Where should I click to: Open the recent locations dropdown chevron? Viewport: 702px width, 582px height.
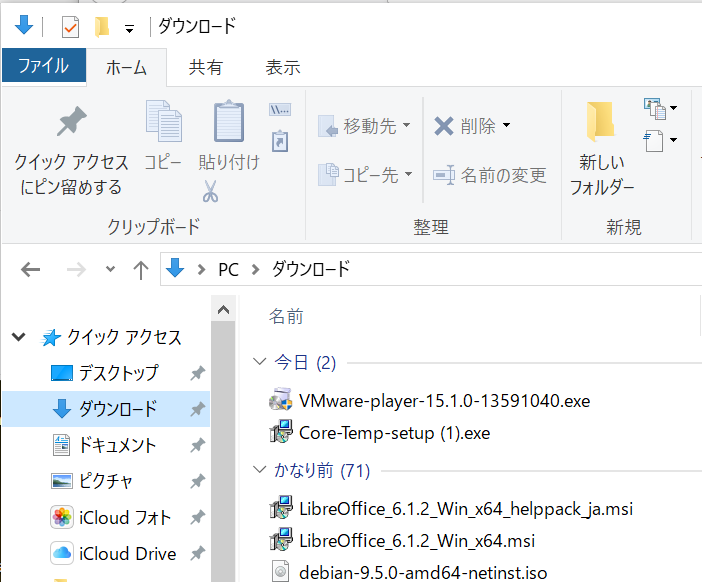click(x=110, y=269)
